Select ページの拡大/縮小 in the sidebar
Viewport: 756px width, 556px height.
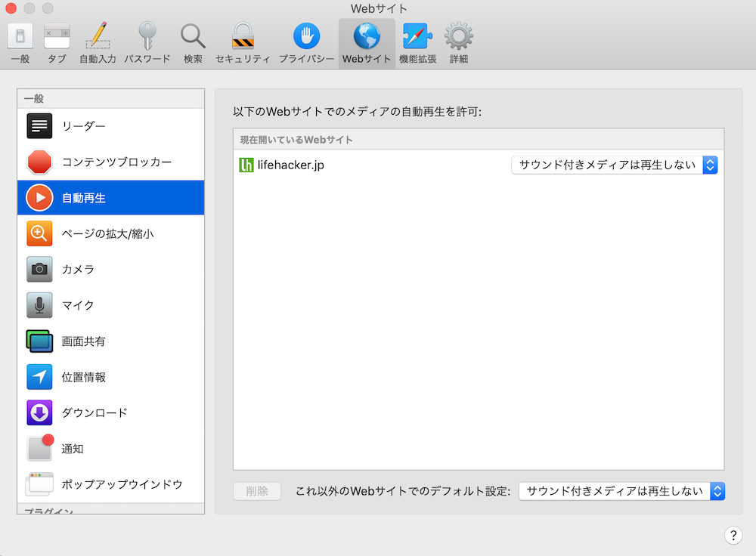click(x=111, y=233)
